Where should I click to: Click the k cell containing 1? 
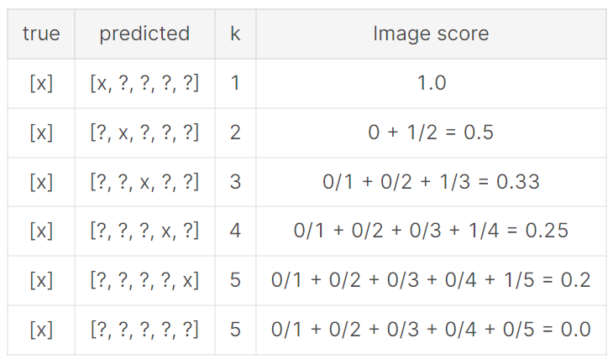(235, 83)
